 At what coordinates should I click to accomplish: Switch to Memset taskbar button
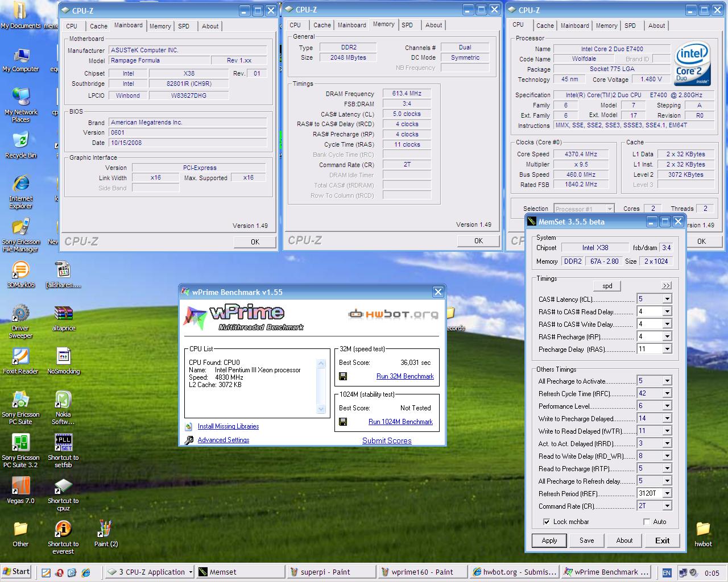240,572
